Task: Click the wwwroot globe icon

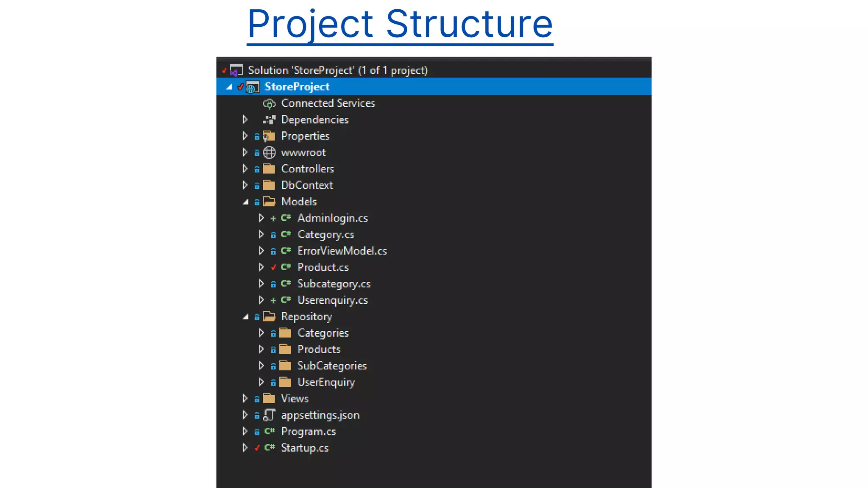Action: pos(269,152)
